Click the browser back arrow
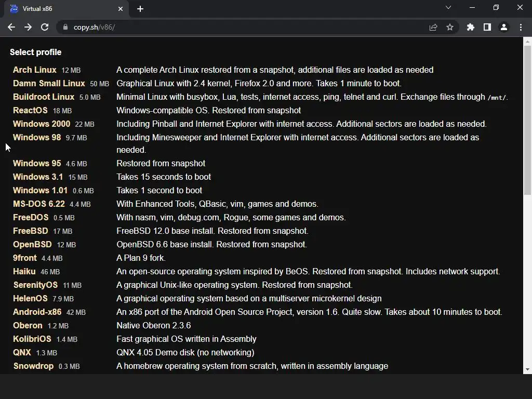 11,27
